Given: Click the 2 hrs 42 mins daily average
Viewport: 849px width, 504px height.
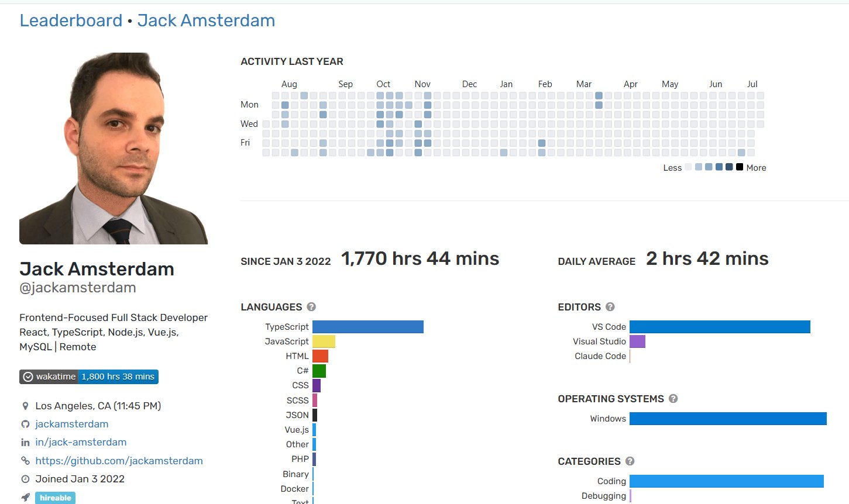Looking at the screenshot, I should coord(707,258).
